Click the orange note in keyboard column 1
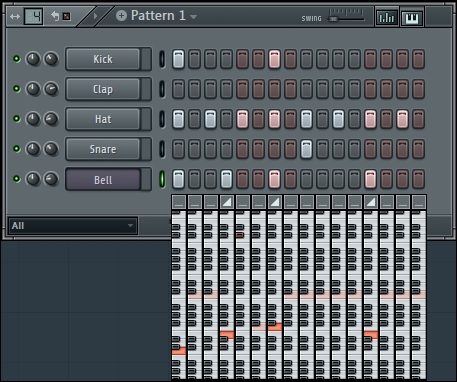The image size is (457, 382). (179, 351)
